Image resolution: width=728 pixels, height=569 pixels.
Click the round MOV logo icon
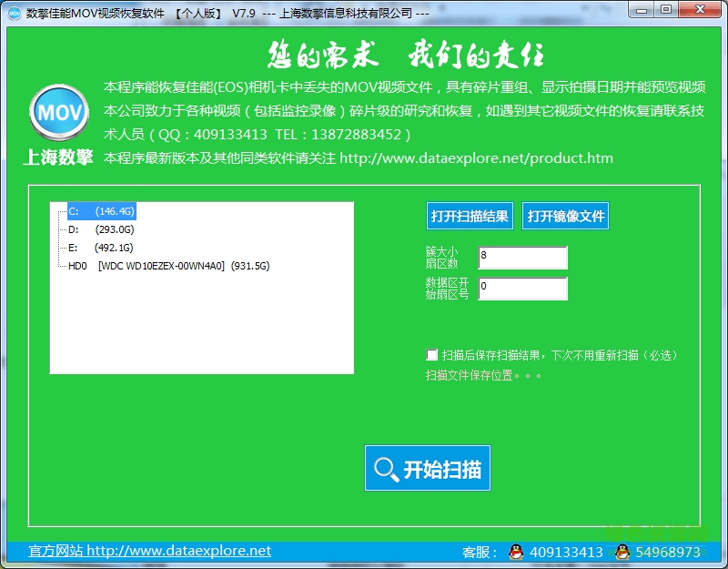pos(58,111)
